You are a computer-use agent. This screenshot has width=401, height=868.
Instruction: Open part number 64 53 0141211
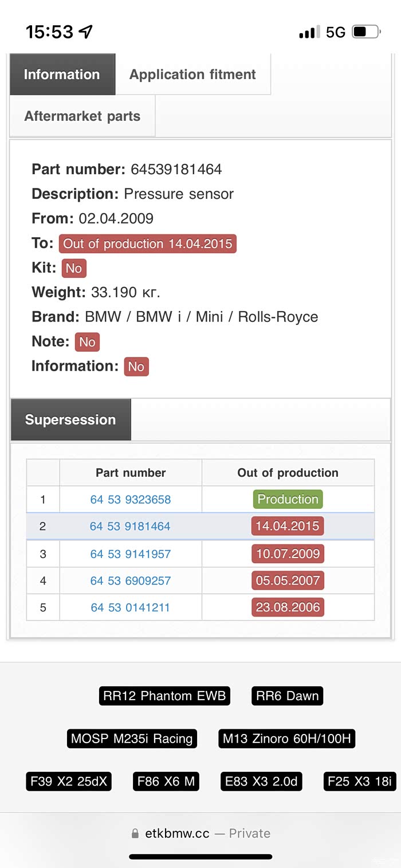coord(131,608)
